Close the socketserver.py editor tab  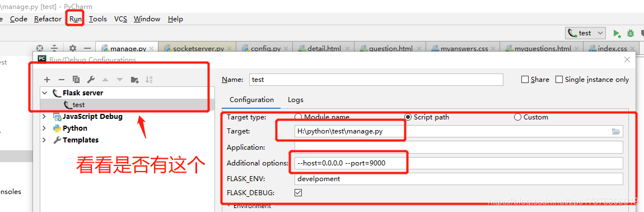[x=230, y=49]
